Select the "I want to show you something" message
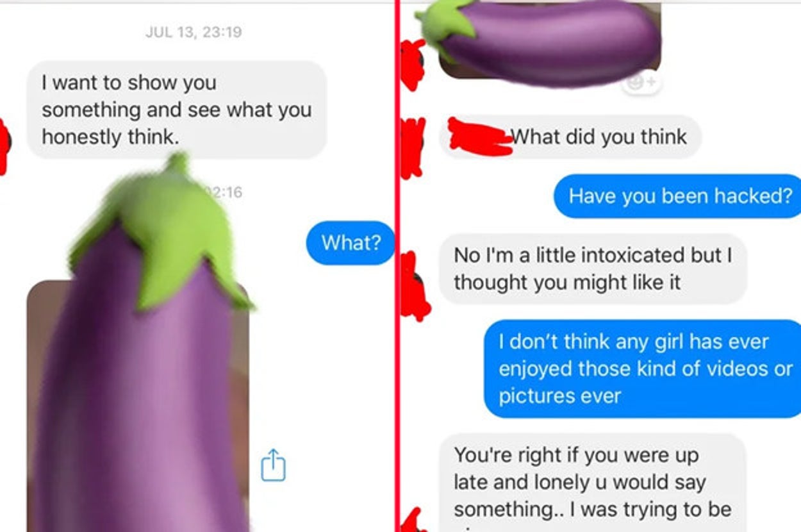 177,110
